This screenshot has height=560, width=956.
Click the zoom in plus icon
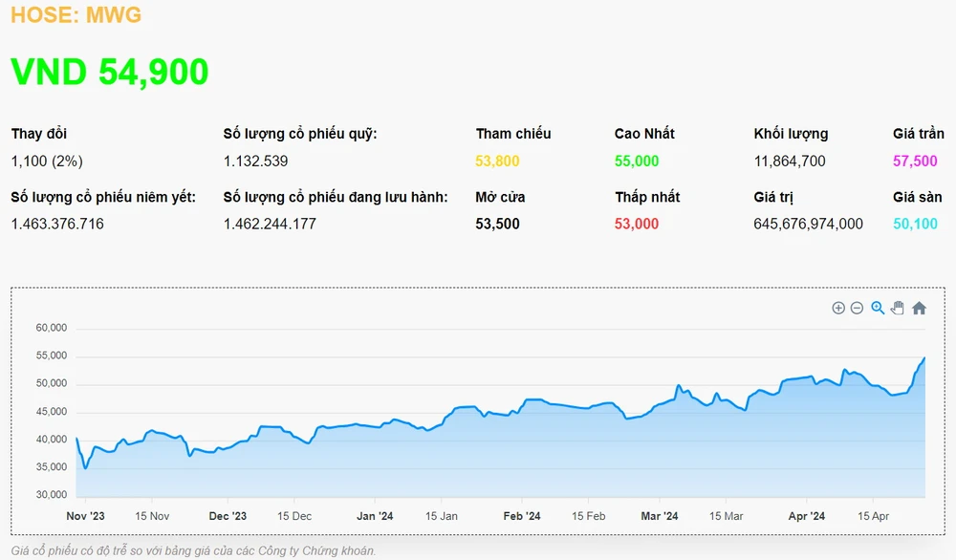838,308
